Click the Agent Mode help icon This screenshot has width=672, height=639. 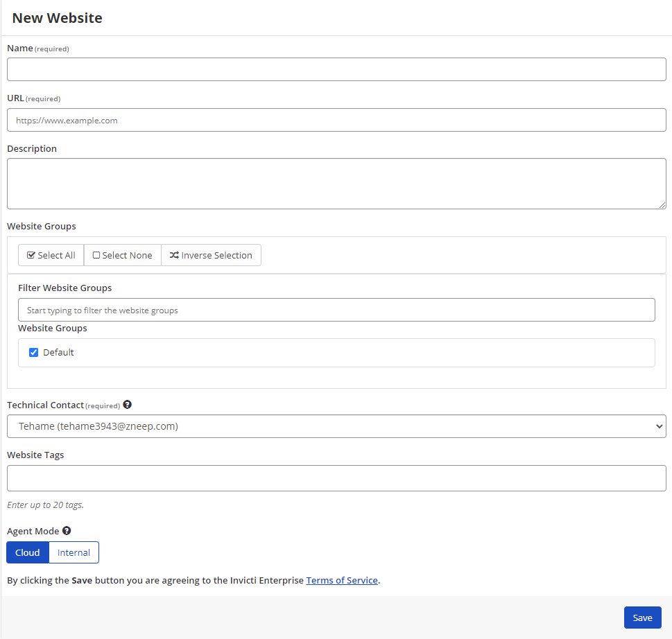click(x=67, y=531)
